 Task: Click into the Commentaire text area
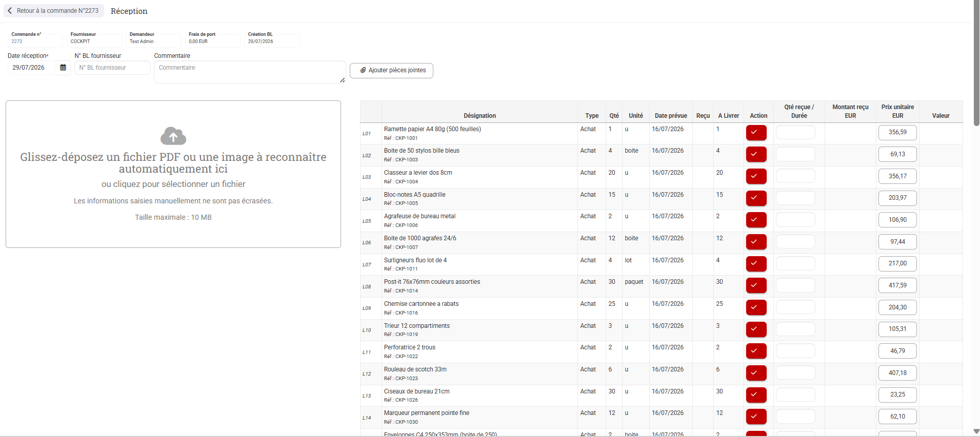250,72
